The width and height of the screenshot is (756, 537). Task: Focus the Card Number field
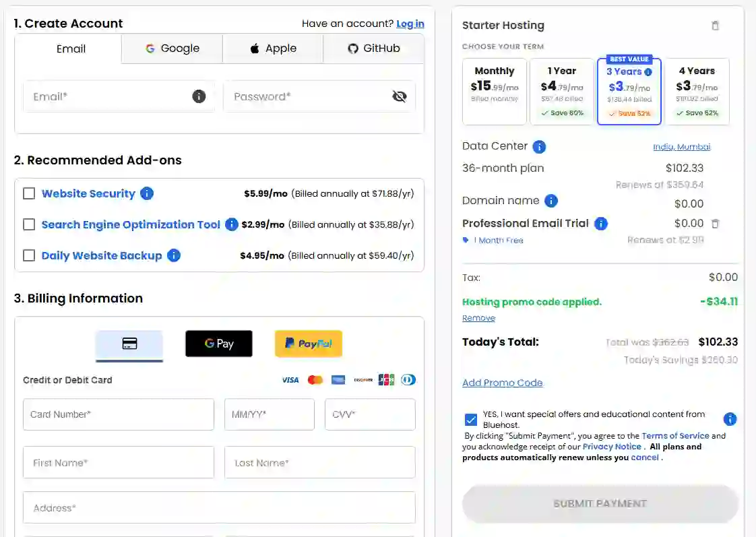pos(119,414)
